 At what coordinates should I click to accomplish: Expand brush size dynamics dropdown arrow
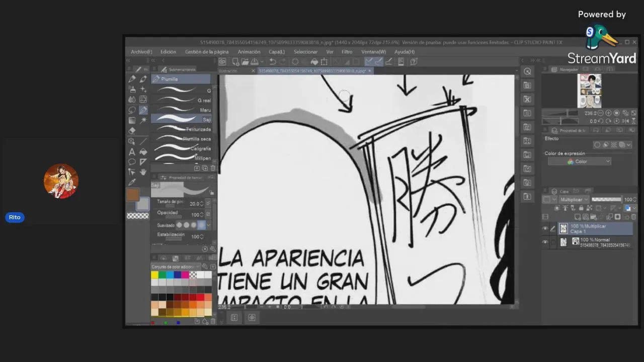click(x=208, y=204)
